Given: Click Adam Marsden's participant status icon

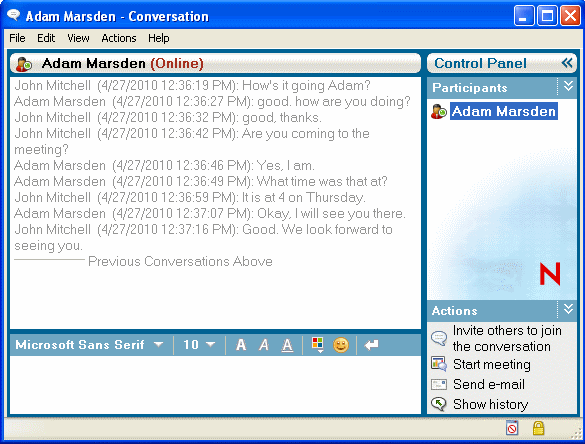Looking at the screenshot, I should [x=439, y=112].
